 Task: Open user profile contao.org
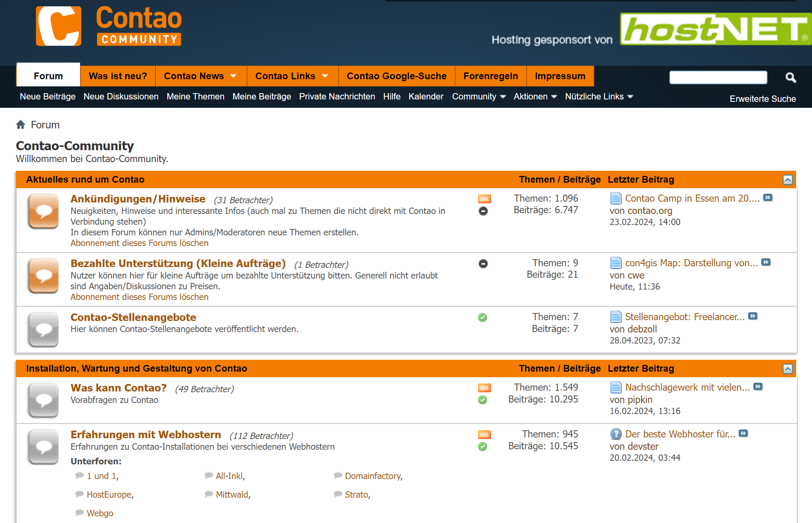[x=650, y=211]
